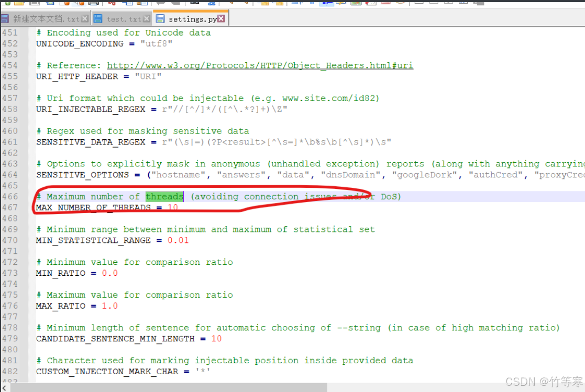Screen dimensions: 585x392
Task: Click line number 467 in the margin
Action: pos(9,208)
